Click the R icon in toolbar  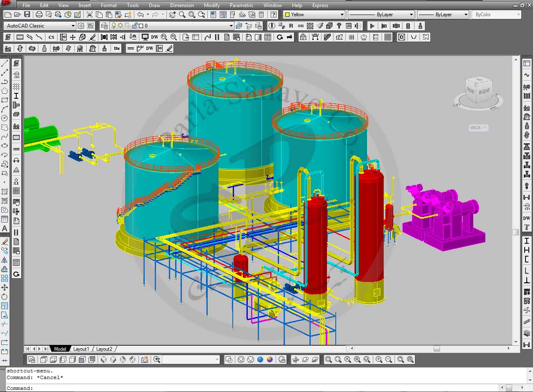(291, 26)
